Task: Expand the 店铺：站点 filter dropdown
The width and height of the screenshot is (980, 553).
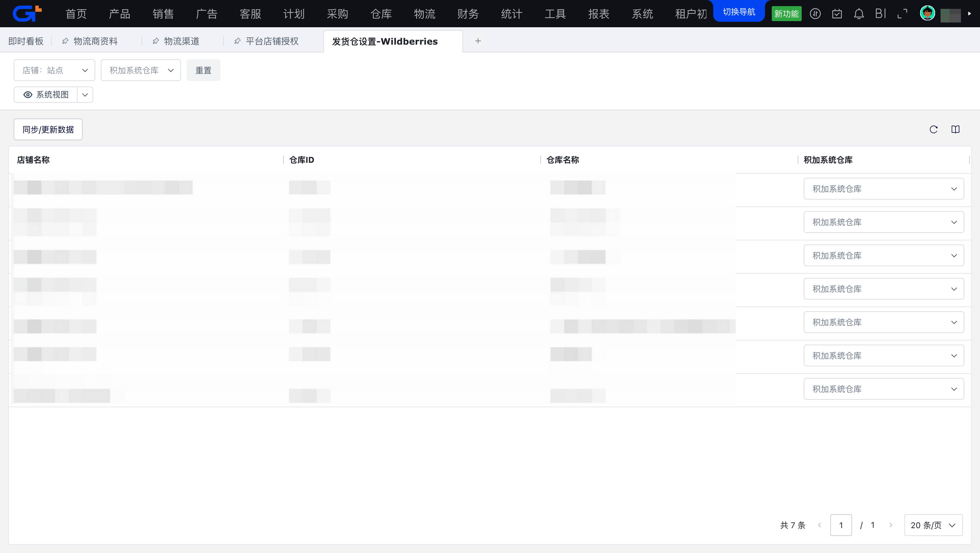Action: coord(54,70)
